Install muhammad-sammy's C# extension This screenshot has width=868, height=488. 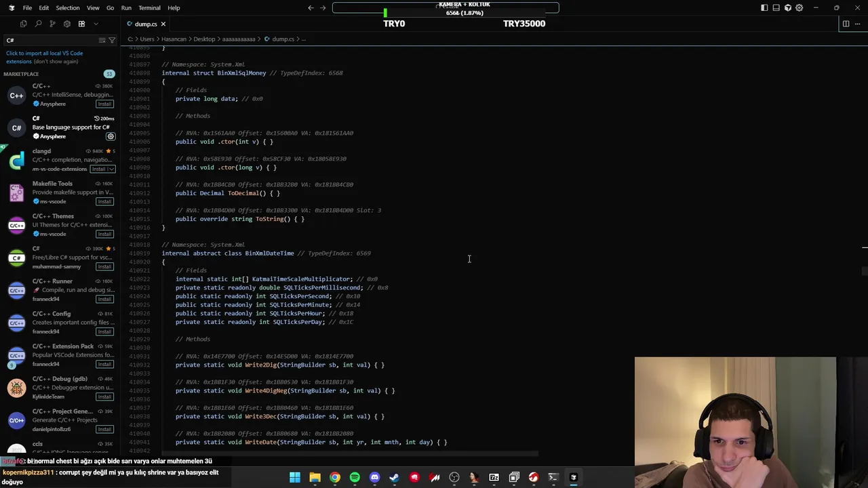tap(104, 266)
